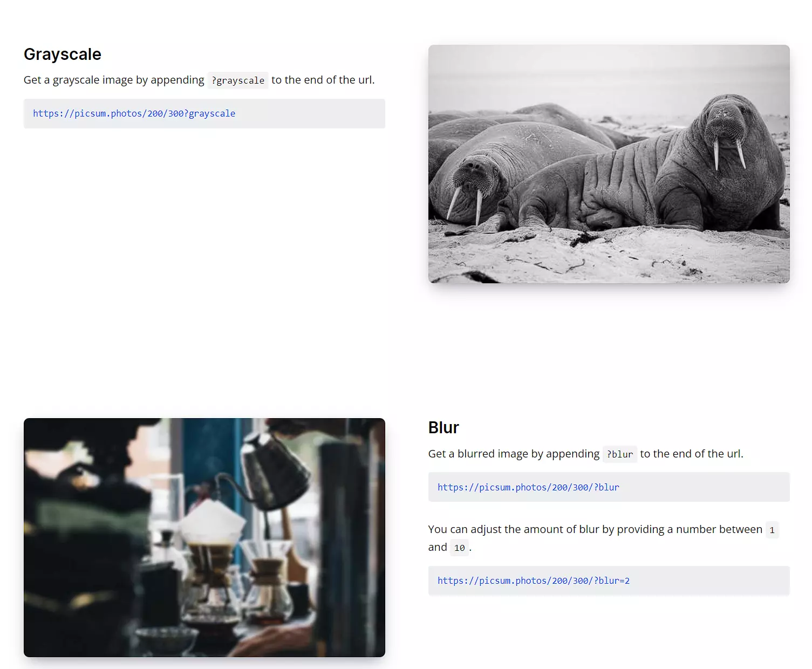The image size is (812, 669).
Task: Click the white coffee filter in blurred photo
Action: click(x=211, y=522)
